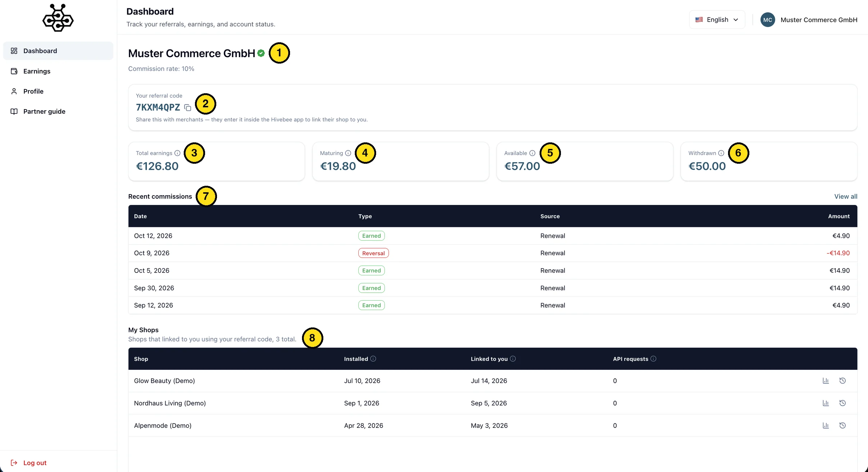This screenshot has height=472, width=868.
Task: Go to Earnings in the sidebar
Action: (x=58, y=71)
